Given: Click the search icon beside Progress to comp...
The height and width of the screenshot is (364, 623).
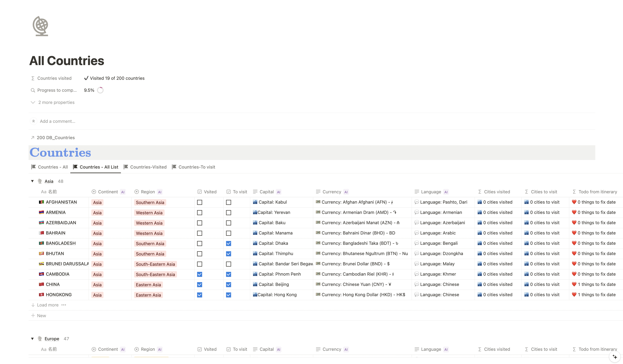Looking at the screenshot, I should 33,90.
